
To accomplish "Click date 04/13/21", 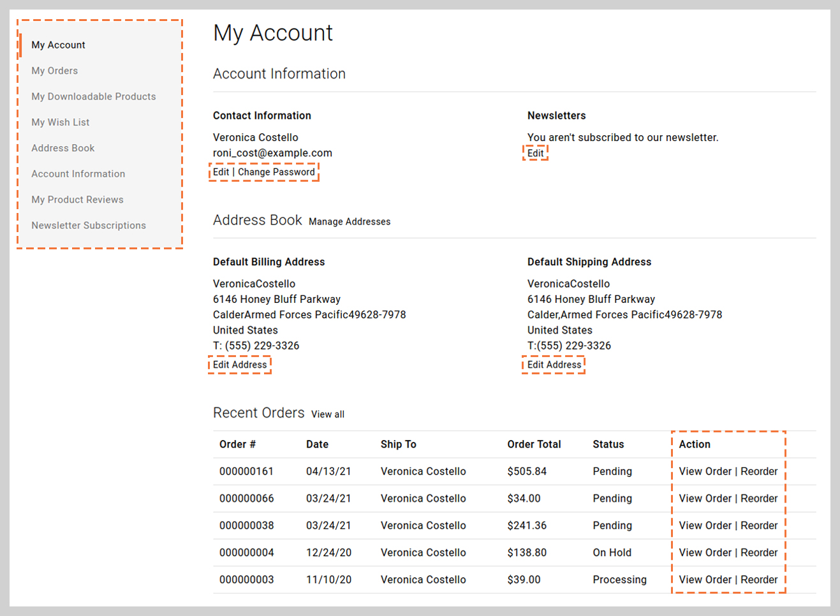I will pyautogui.click(x=328, y=471).
